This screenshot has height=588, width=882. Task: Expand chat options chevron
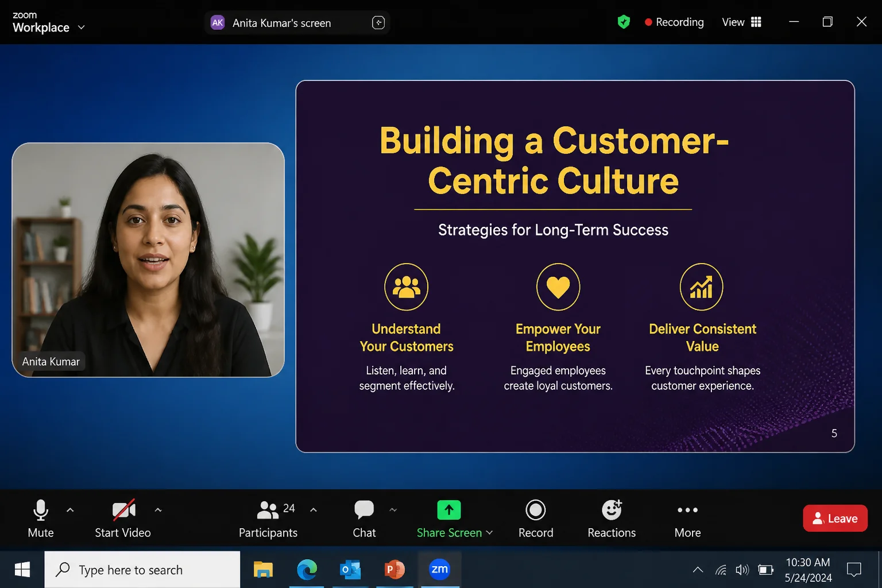393,510
